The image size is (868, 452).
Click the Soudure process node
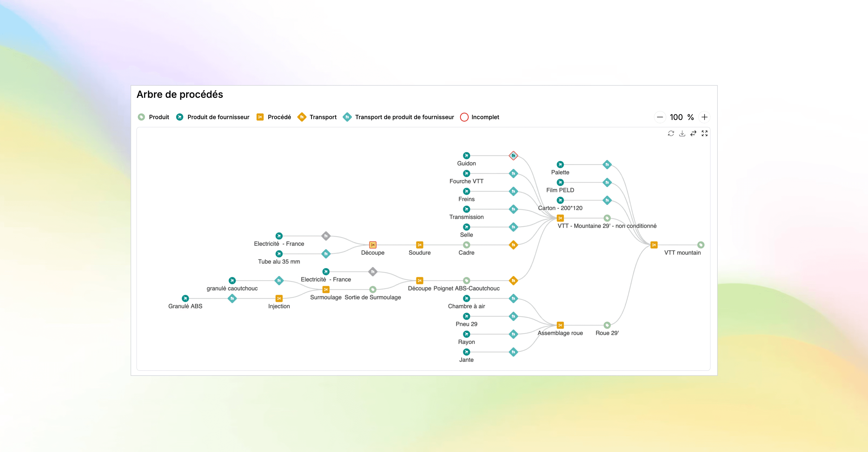point(420,245)
